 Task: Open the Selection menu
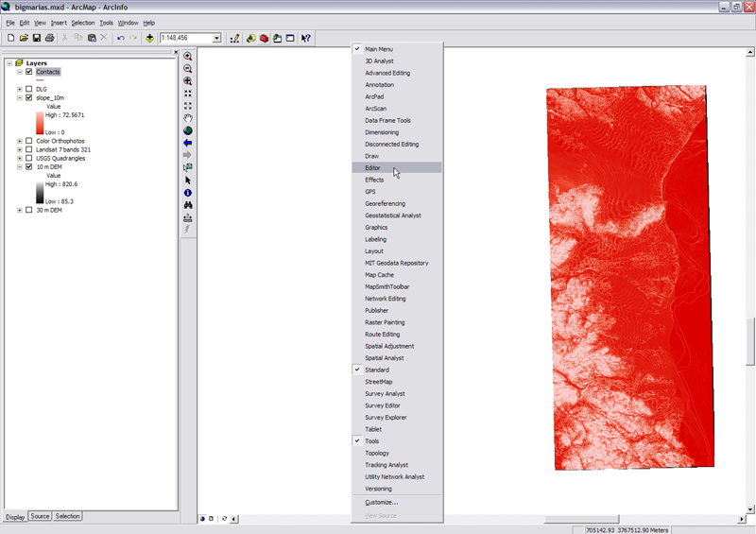click(83, 23)
